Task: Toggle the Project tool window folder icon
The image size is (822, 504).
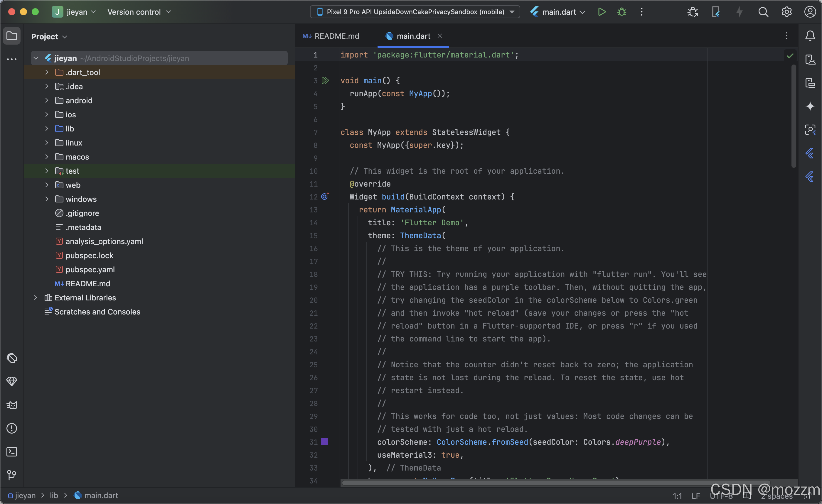Action: point(12,36)
